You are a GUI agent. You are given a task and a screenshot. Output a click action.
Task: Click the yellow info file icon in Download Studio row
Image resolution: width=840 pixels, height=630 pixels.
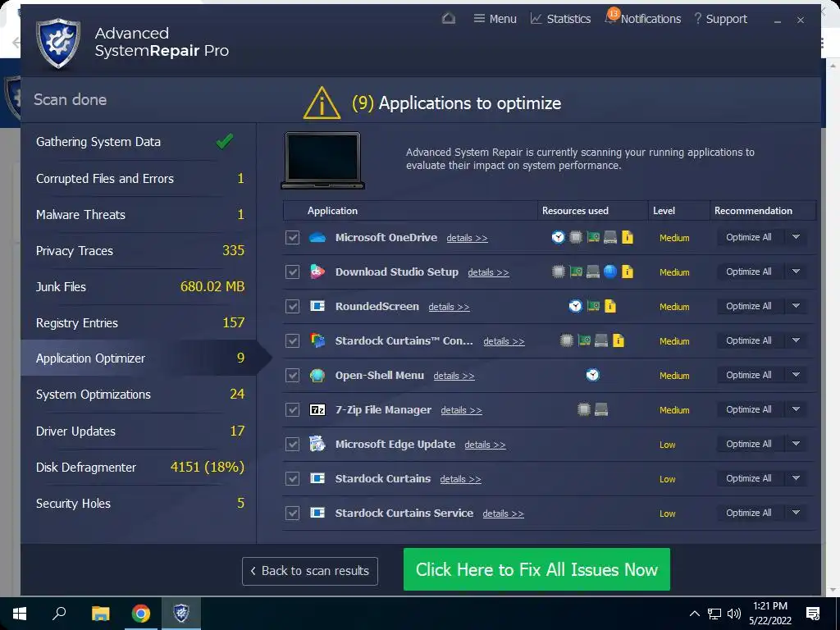pyautogui.click(x=628, y=272)
